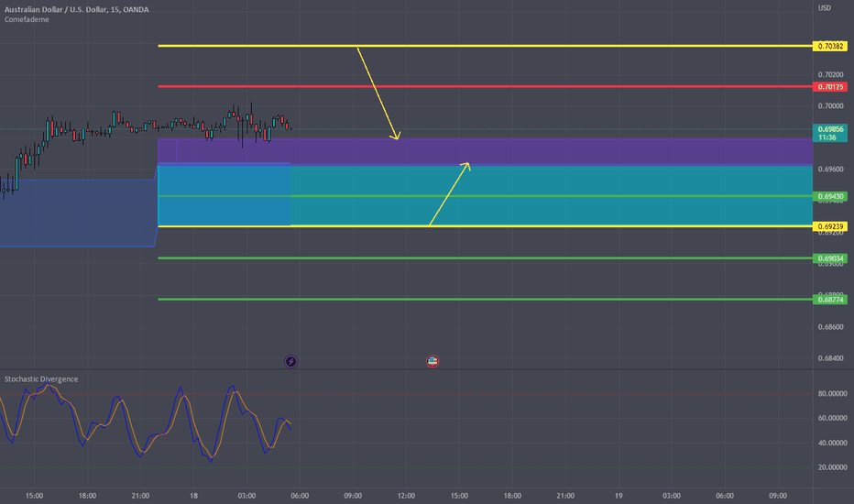The image size is (854, 504).
Task: Select the green 0.69430 price label
Action: 830,196
